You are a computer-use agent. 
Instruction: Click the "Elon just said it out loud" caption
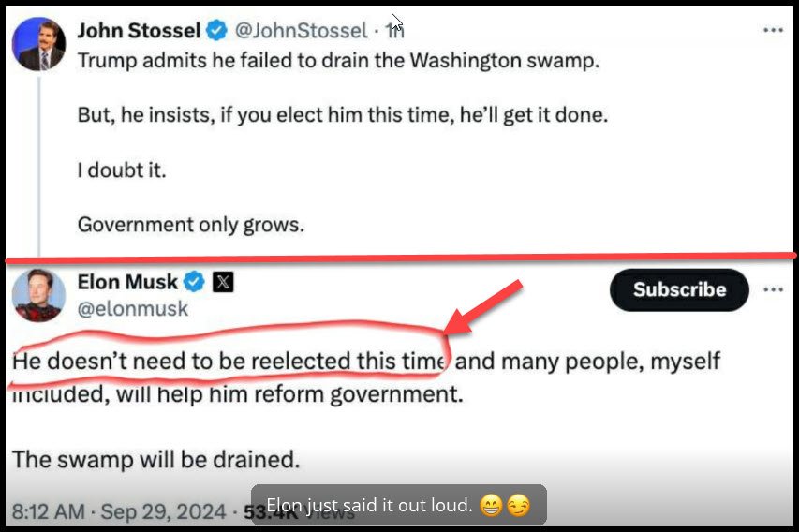coord(369,506)
